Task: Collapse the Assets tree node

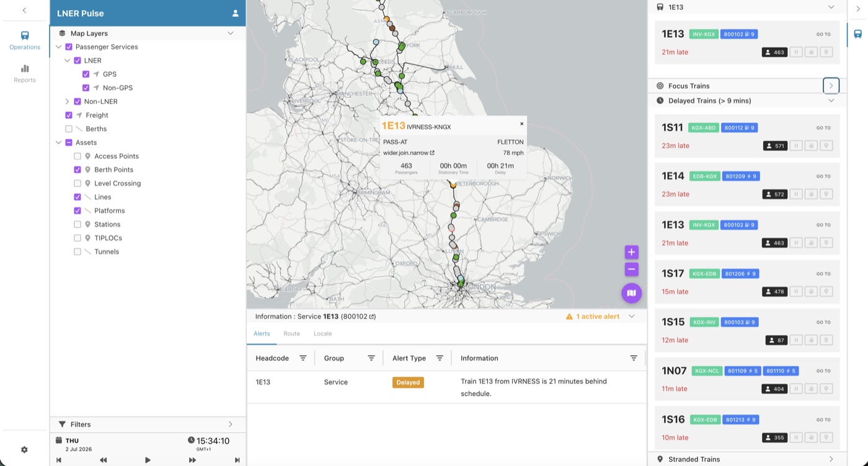Action: [59, 143]
